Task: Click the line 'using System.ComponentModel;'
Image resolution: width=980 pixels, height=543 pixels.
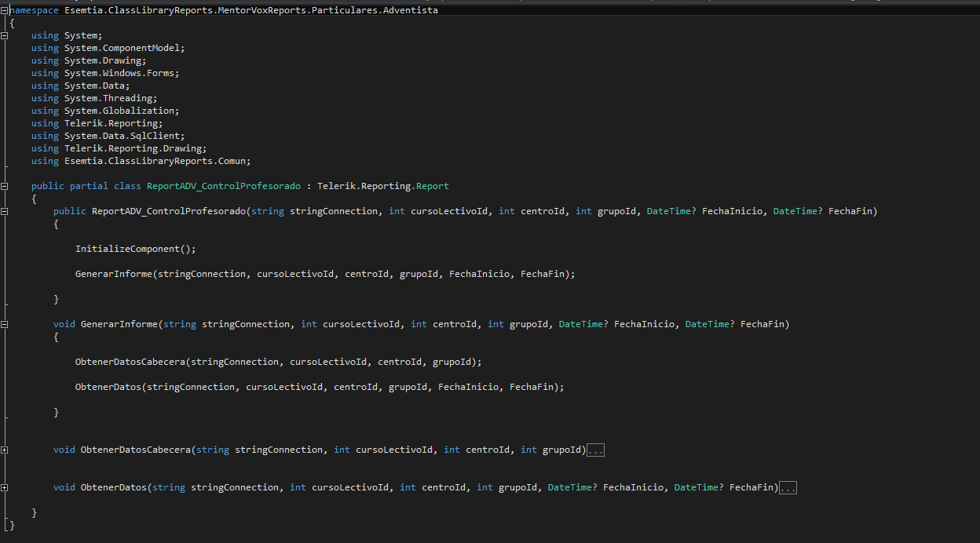Action: click(108, 48)
